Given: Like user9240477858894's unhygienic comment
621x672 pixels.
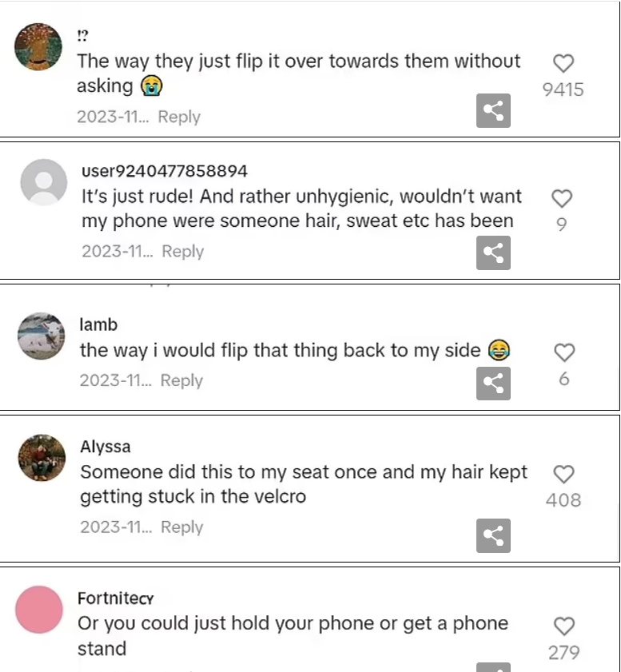Looking at the screenshot, I should coord(561,198).
